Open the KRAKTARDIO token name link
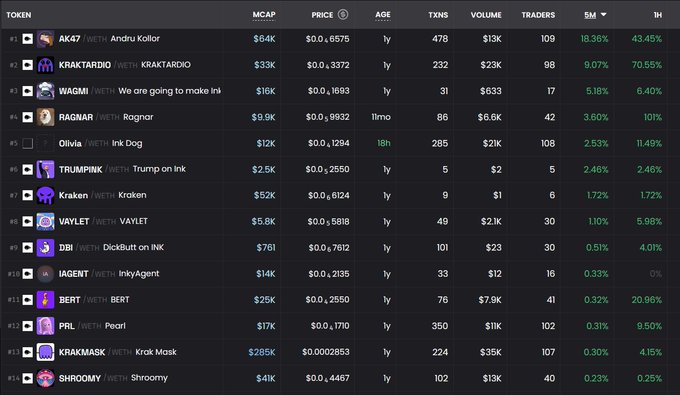This screenshot has width=680, height=395. tap(85, 65)
